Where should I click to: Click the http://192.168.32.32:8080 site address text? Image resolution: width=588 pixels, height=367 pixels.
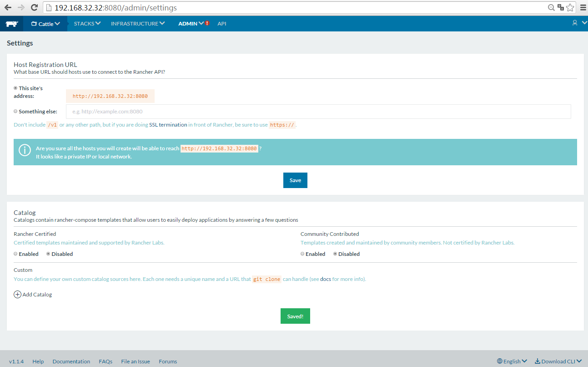pos(110,96)
